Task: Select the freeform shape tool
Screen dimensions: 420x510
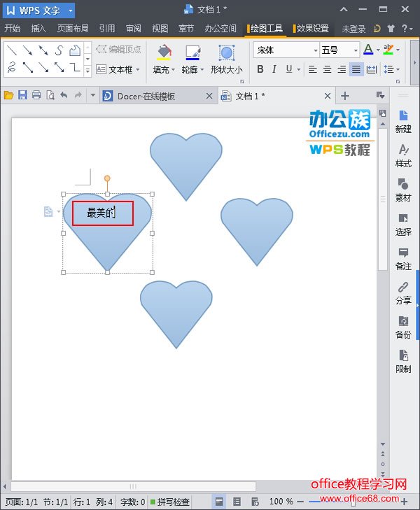Action: [x=74, y=50]
